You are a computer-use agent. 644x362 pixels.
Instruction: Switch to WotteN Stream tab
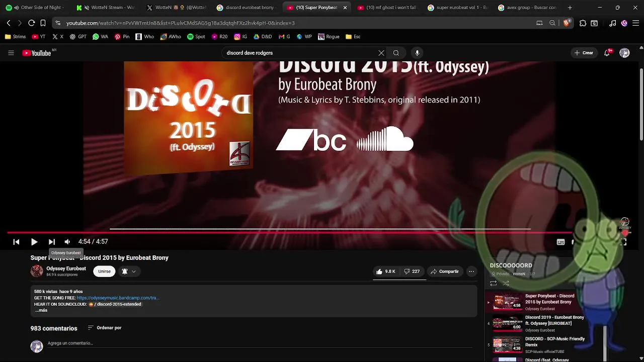[x=106, y=8]
